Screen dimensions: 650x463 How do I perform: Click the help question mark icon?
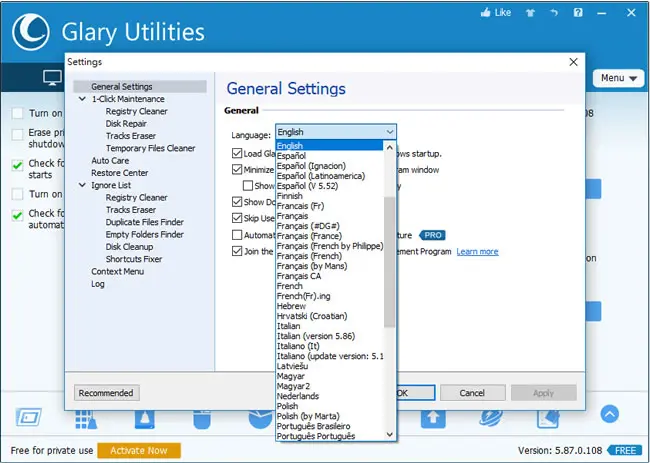click(578, 13)
